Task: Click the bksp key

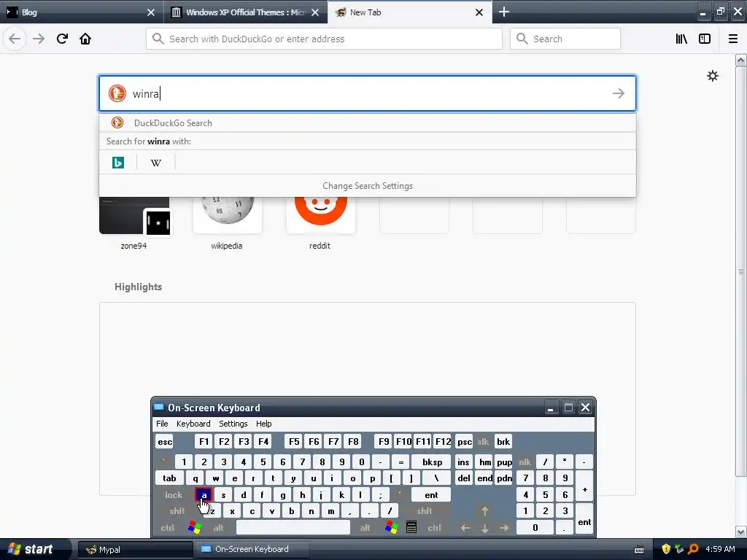Action: (x=432, y=462)
